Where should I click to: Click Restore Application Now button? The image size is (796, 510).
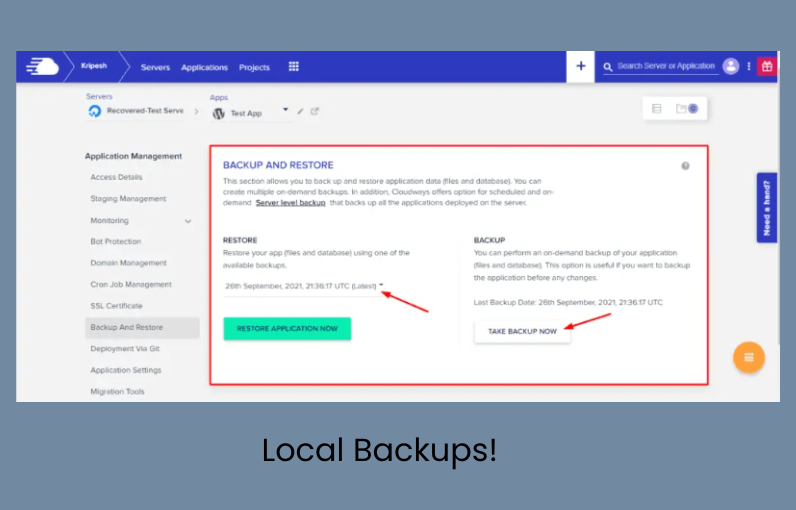(x=287, y=329)
